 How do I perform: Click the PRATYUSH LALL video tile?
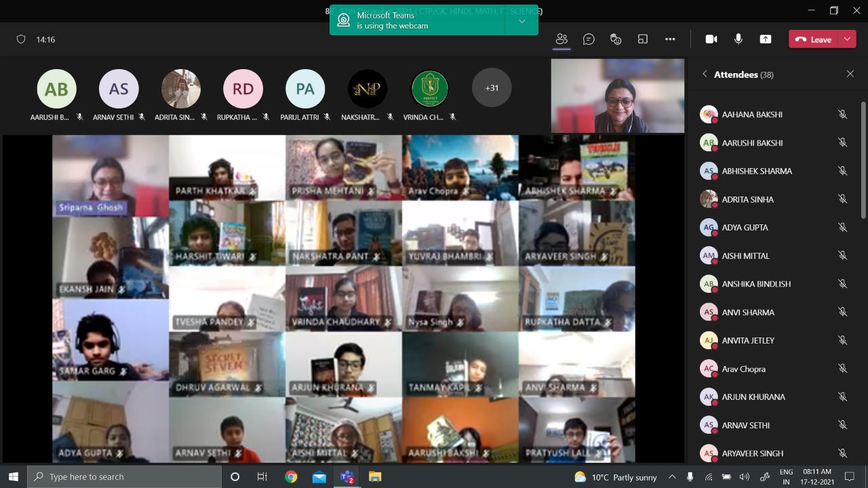(x=577, y=430)
